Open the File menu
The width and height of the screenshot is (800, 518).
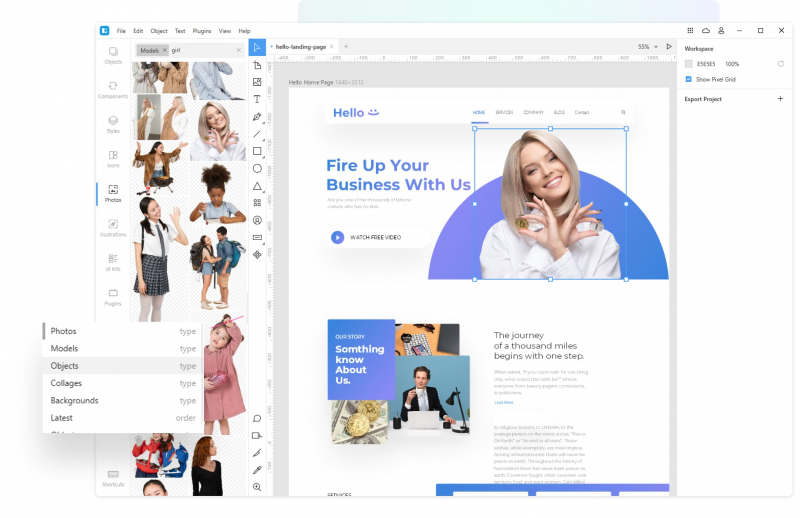click(x=121, y=31)
